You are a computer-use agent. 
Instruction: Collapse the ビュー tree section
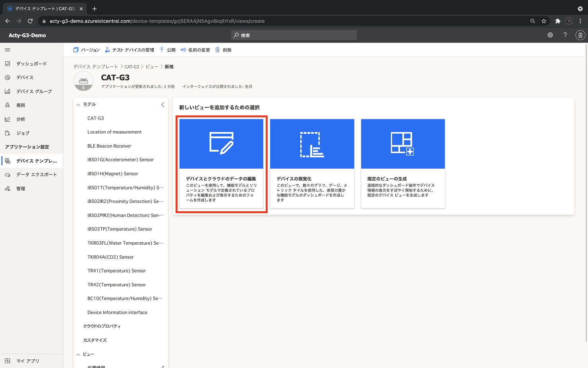78,354
